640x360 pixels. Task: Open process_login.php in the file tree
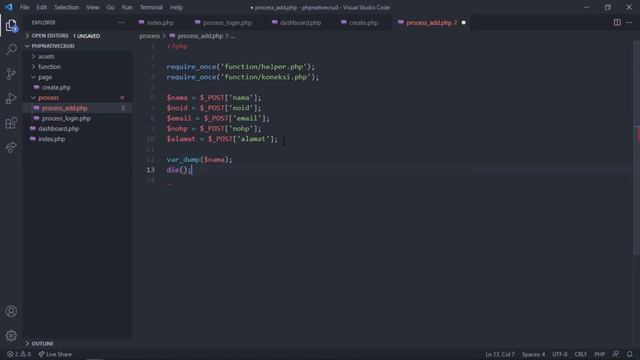(x=66, y=118)
